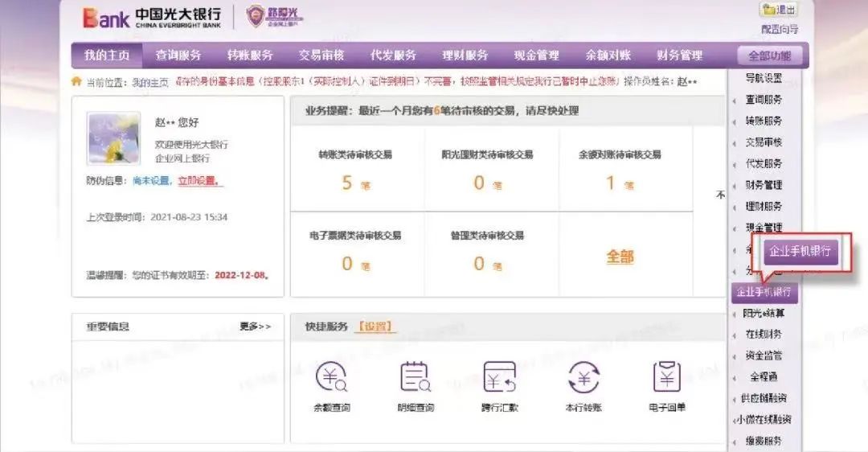Screen dimensions: 868x452
Task: Open the 本行转账 quick service icon
Action: click(584, 378)
